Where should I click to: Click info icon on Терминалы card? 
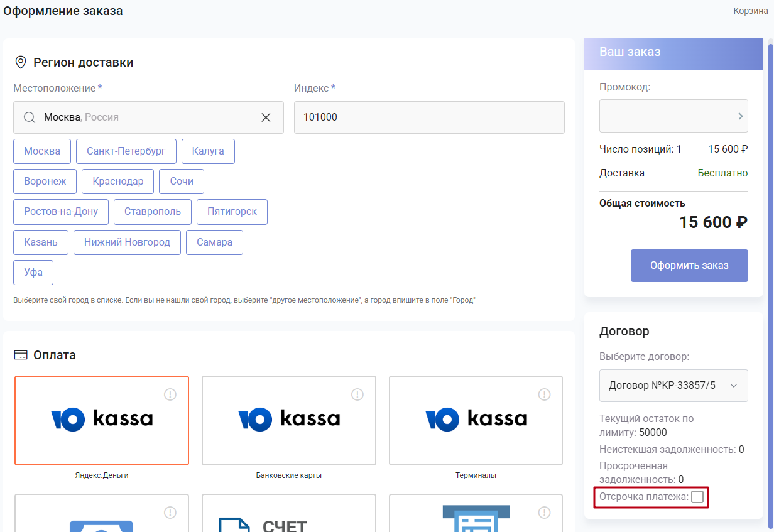[x=544, y=394]
